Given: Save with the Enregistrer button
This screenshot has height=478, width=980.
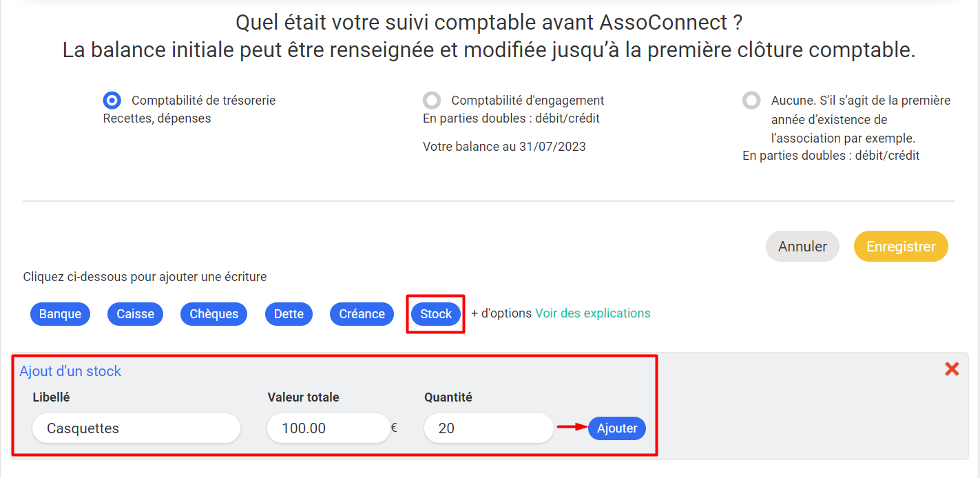Looking at the screenshot, I should click(901, 247).
